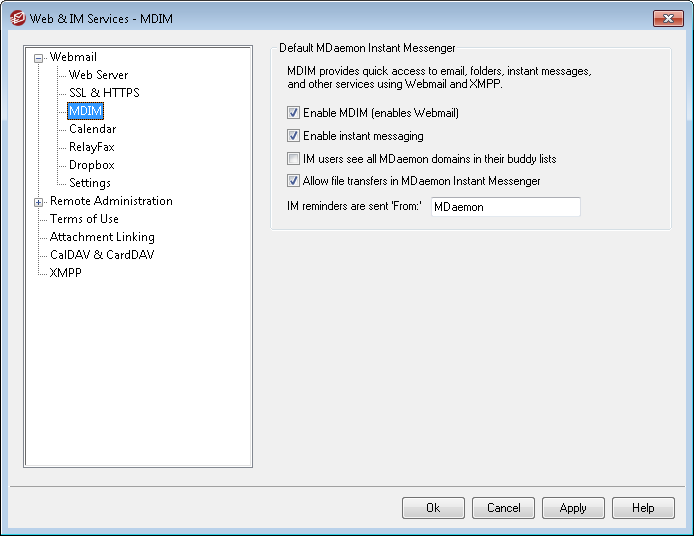Click the Apply button
694x536 pixels.
(573, 508)
